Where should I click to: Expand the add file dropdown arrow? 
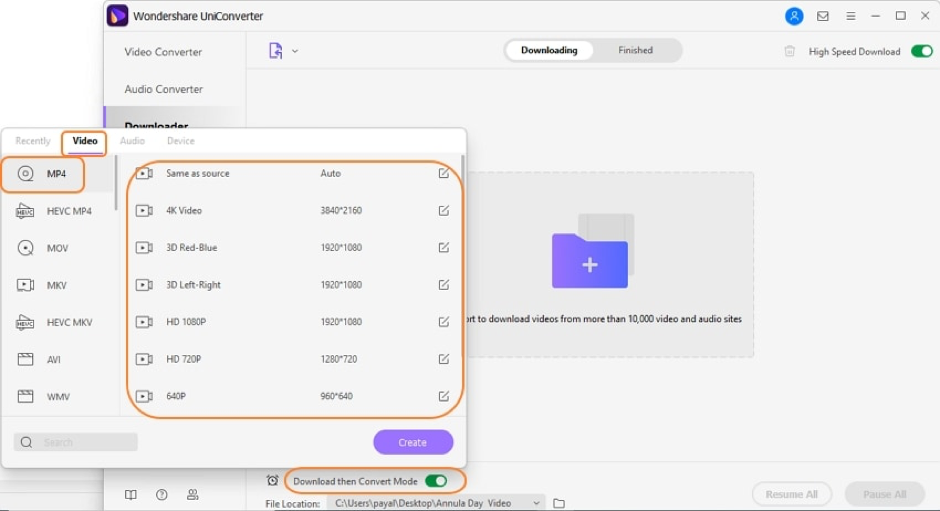click(x=295, y=51)
